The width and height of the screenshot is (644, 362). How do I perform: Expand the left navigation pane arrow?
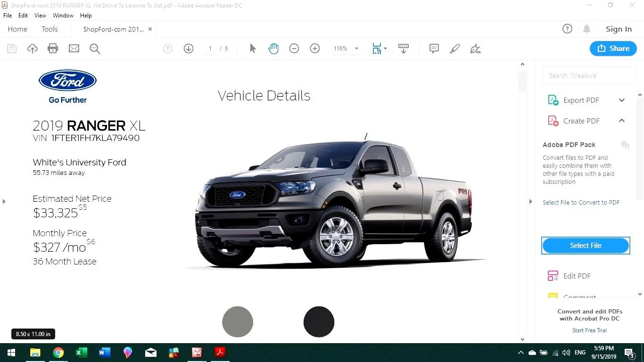click(4, 201)
